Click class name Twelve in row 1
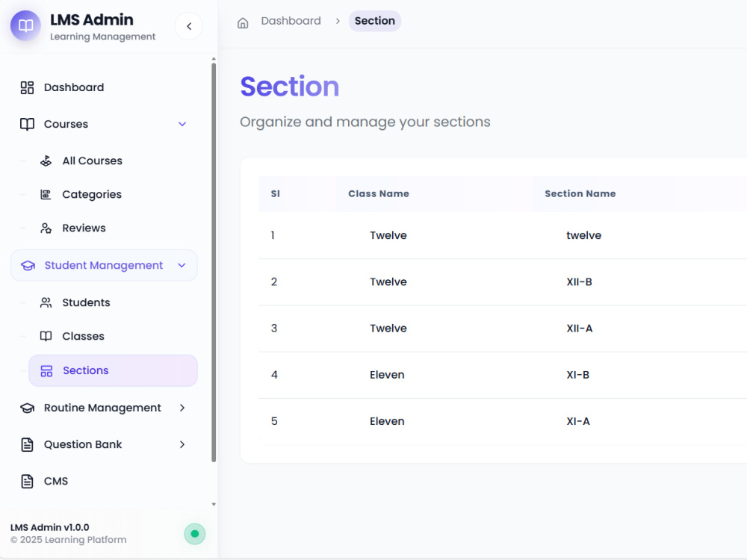The height and width of the screenshot is (560, 747). tap(388, 236)
